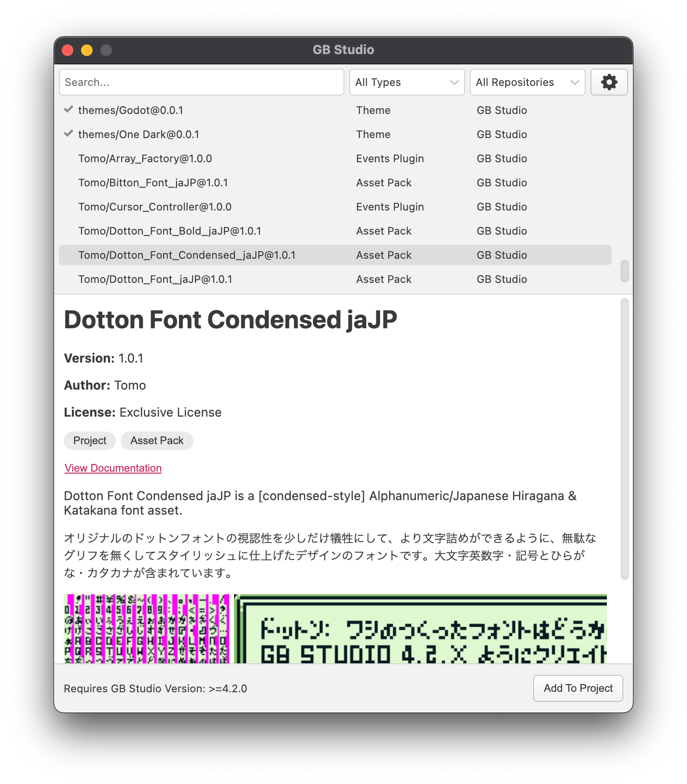Click the Theme type for themes/One Dark
Image resolution: width=687 pixels, height=784 pixels.
373,134
